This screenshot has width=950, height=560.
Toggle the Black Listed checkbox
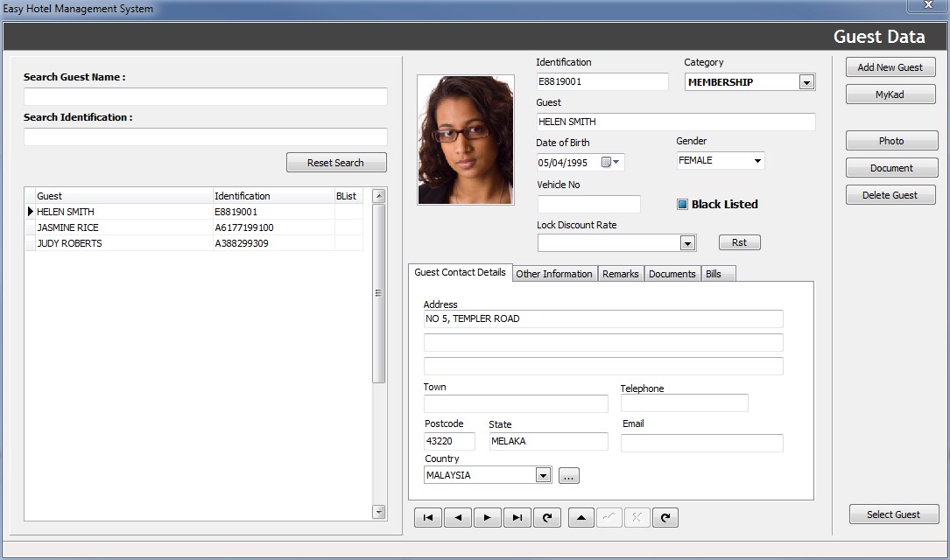click(683, 205)
